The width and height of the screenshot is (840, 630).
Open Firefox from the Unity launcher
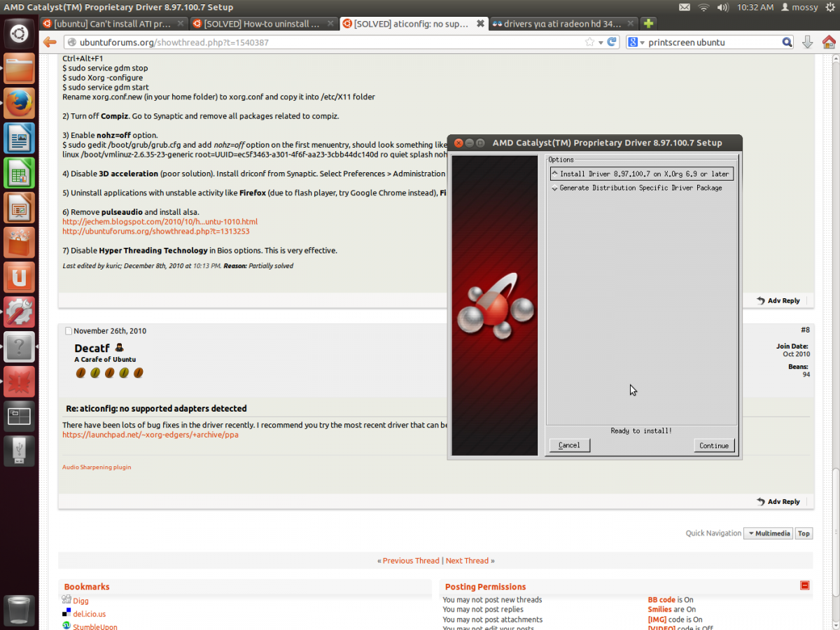point(19,104)
